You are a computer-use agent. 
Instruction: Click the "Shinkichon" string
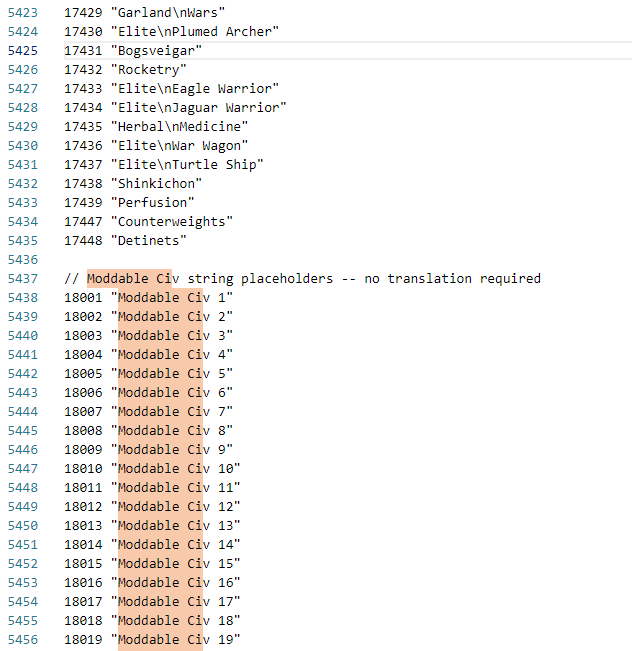coord(157,183)
